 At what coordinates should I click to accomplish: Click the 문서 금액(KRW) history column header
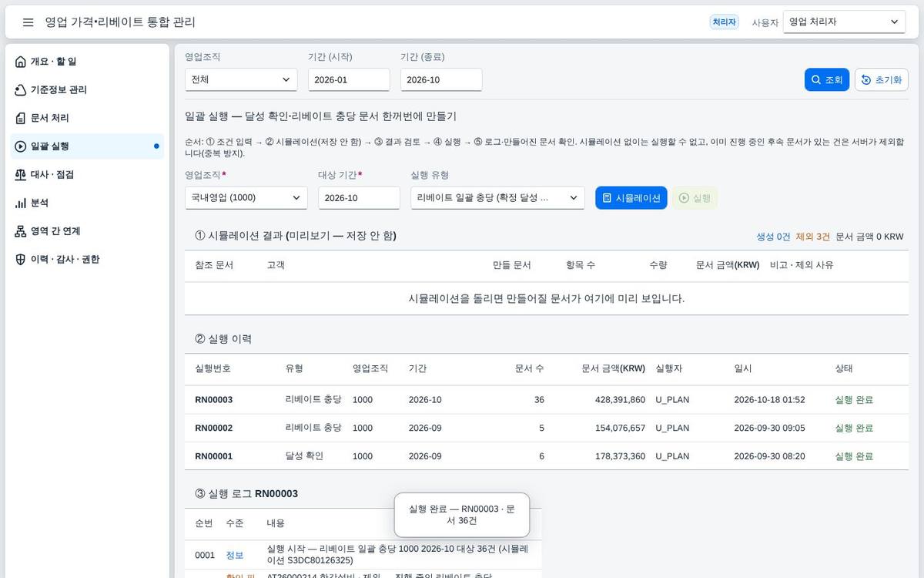[613, 368]
